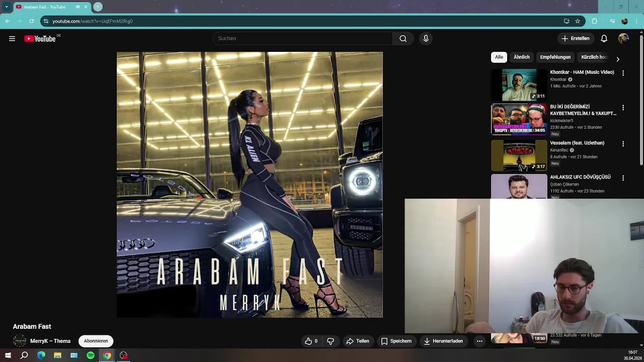
Task: Open KenanRec channel name
Action: tap(559, 150)
